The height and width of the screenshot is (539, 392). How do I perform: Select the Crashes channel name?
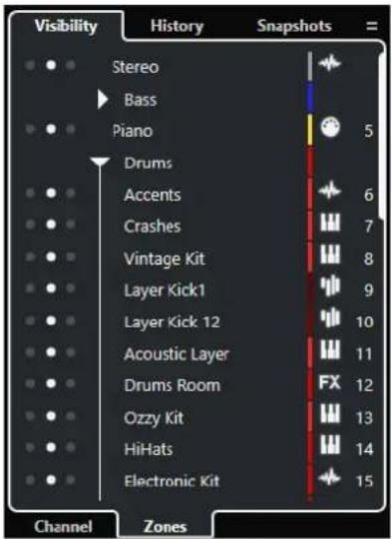coord(153,227)
